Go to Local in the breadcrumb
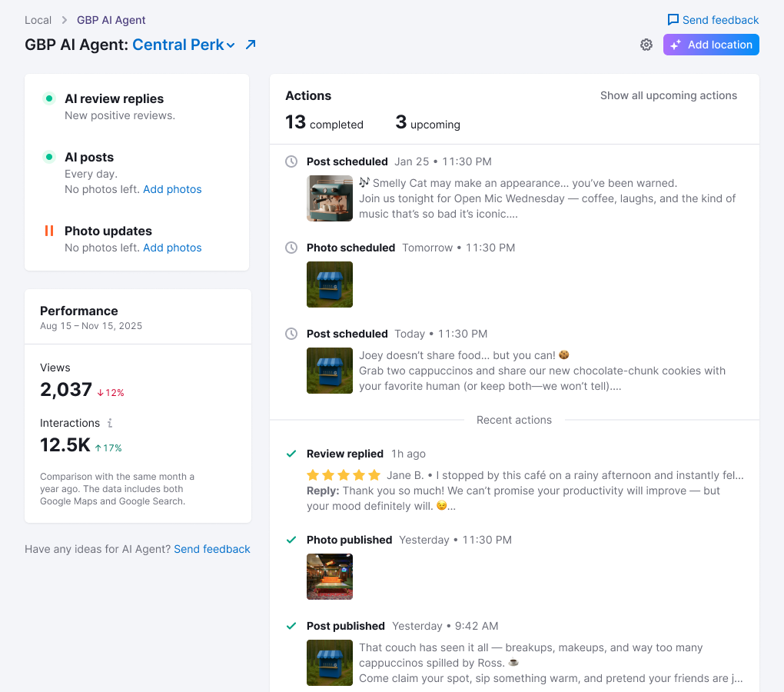Screen dimensions: 784x692 [38, 20]
